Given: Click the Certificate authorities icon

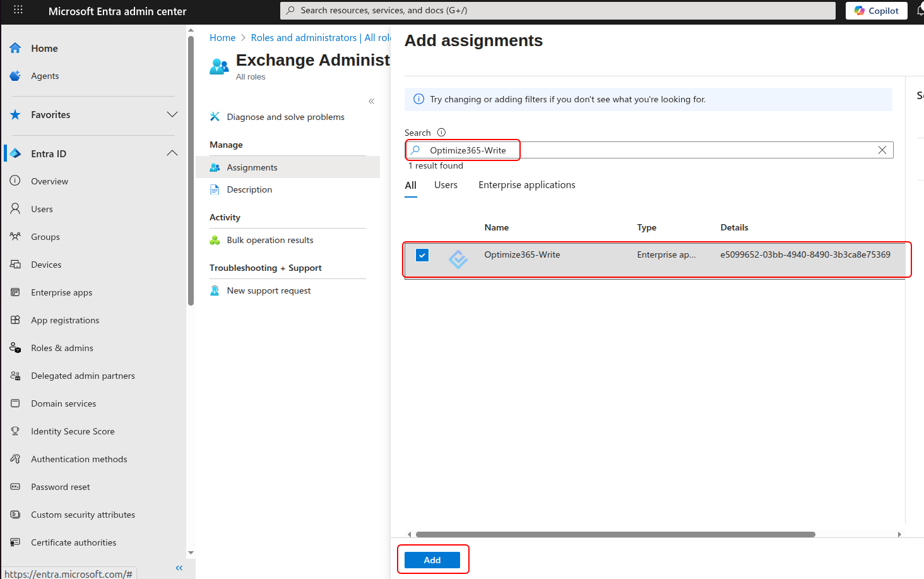Looking at the screenshot, I should coord(15,542).
